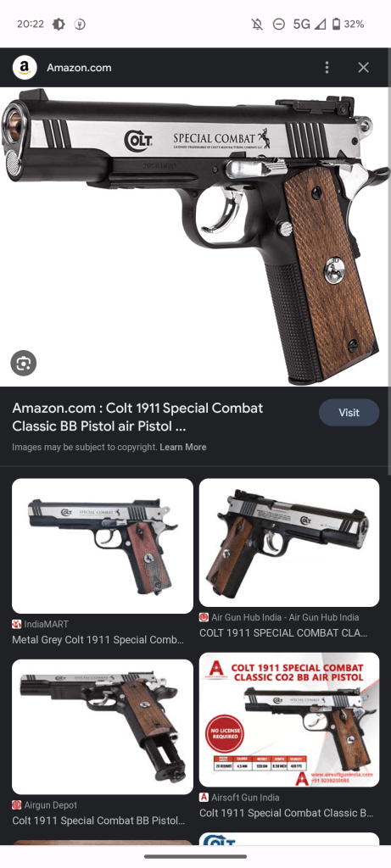Select the IndiaMART pistol thumbnail
The height and width of the screenshot is (868, 391).
point(103,546)
